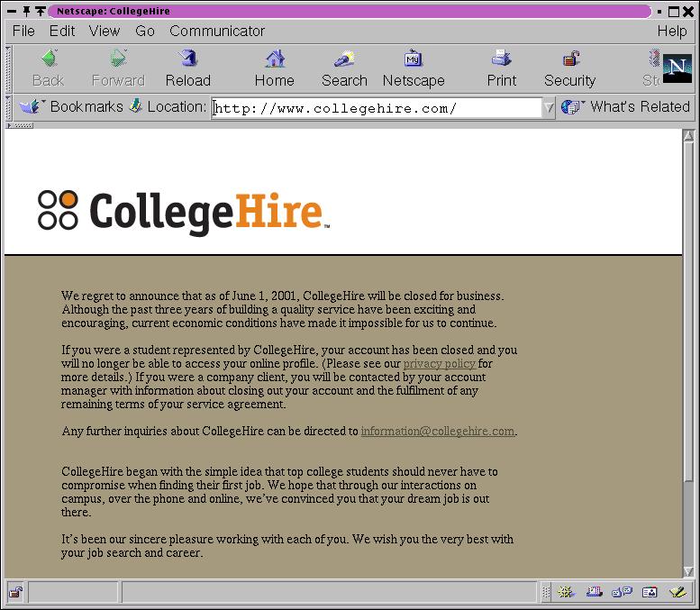The width and height of the screenshot is (700, 610).
Task: Open Navigator from component bar
Action: (566, 592)
